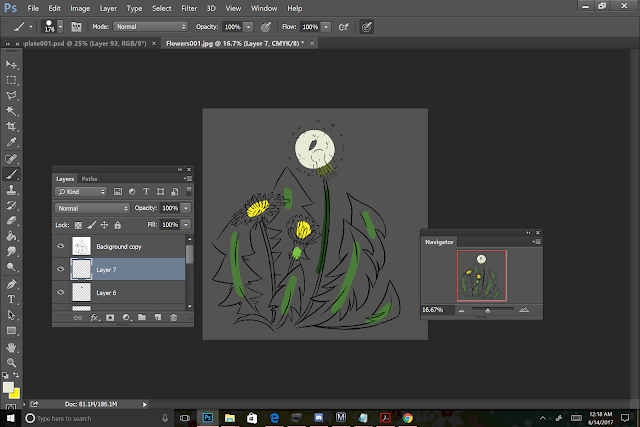Reset default foreground and background colors

pyautogui.click(x=5, y=375)
